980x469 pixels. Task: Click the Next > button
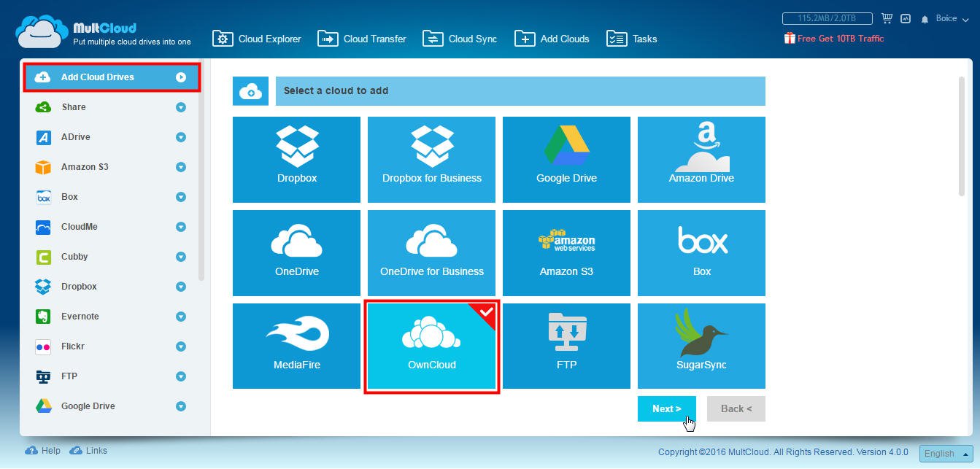(667, 409)
